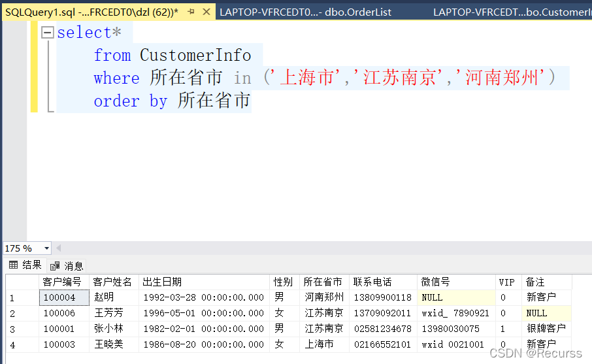Click the 银牌客户 remark cell
This screenshot has width=592, height=364.
(547, 329)
